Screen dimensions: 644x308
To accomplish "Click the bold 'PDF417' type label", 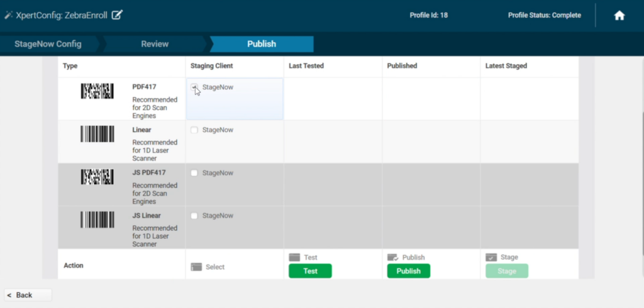I will pos(144,87).
